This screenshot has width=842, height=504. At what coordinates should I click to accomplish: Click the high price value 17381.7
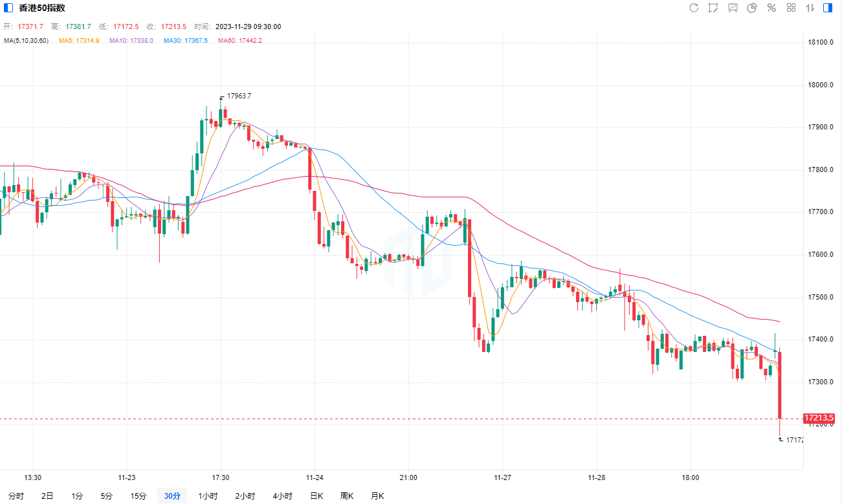pyautogui.click(x=78, y=27)
